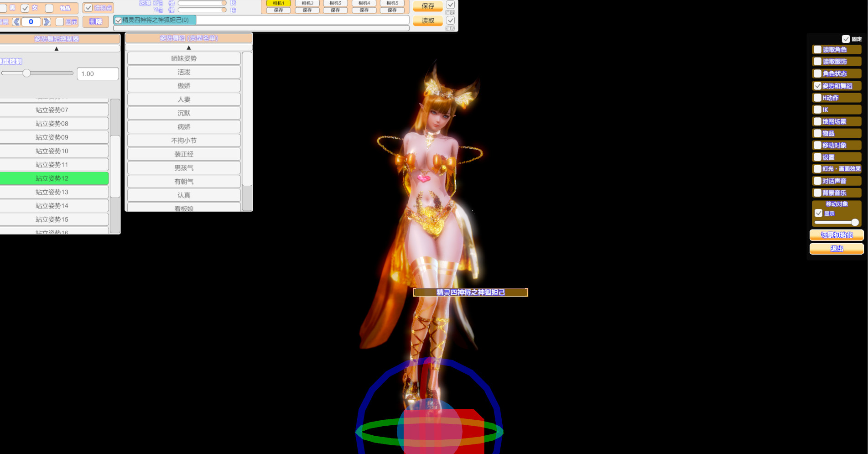The width and height of the screenshot is (868, 454).
Task: Select the 精灵四神将之神狐妲己 label on character
Action: pos(470,292)
